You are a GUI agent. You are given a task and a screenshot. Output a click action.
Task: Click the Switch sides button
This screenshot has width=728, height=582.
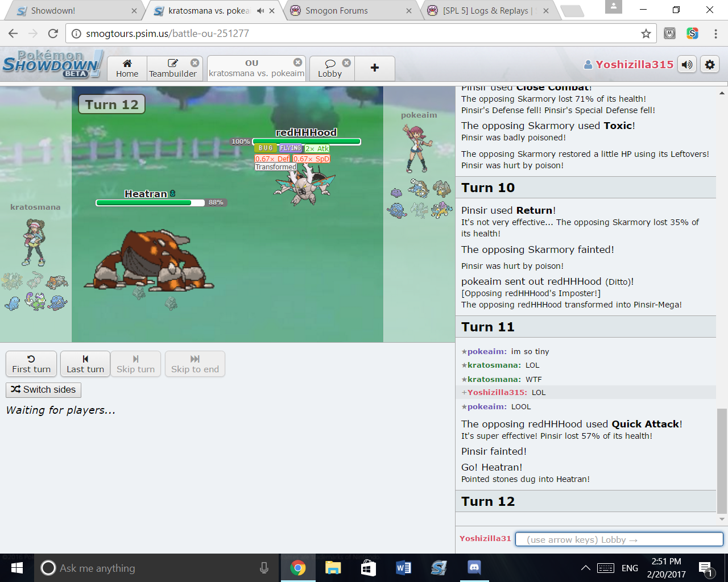click(43, 390)
